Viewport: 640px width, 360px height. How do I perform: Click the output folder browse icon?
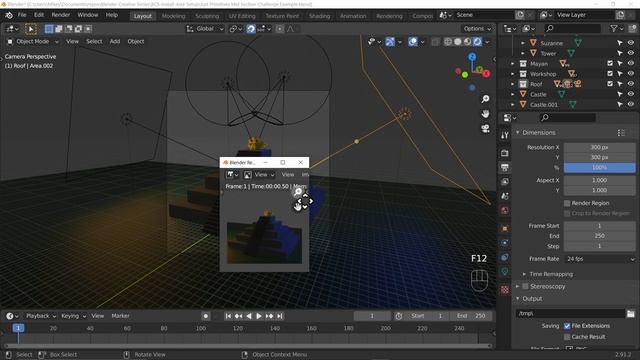(x=631, y=313)
